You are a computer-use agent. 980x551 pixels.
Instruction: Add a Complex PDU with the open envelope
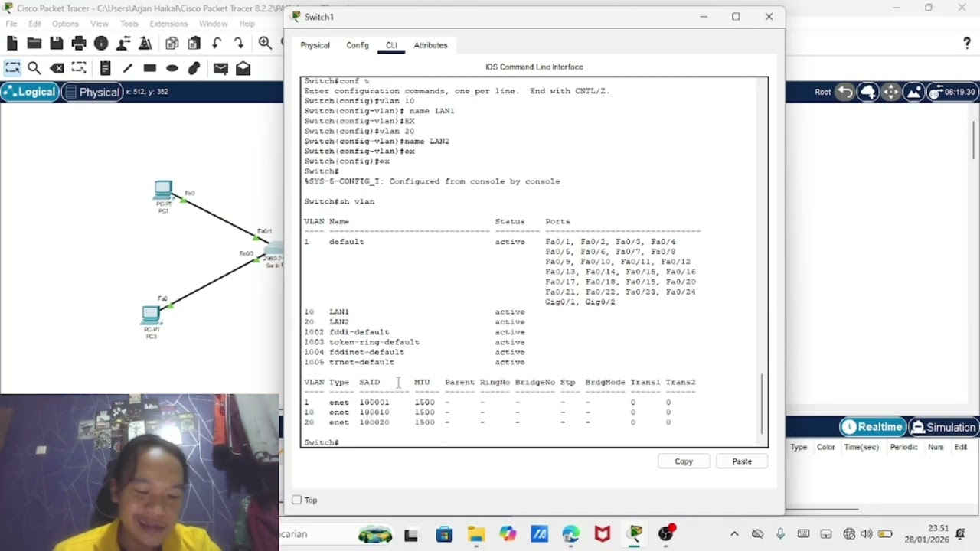[243, 68]
